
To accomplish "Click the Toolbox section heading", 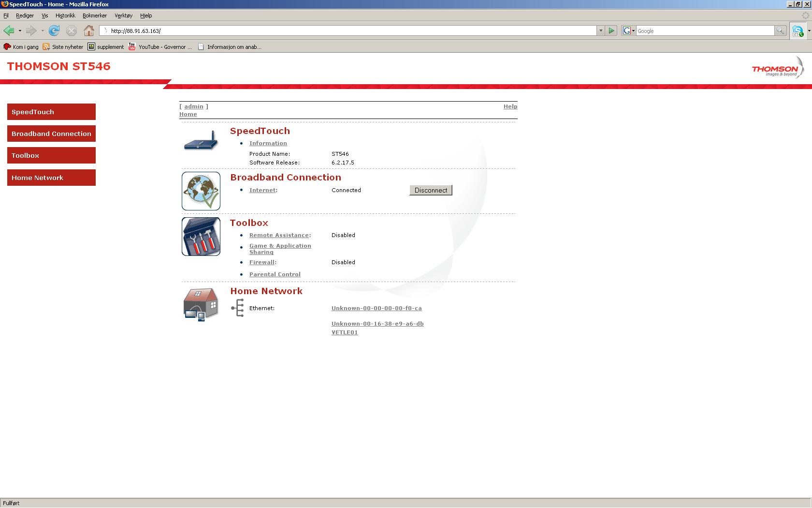I will [249, 223].
